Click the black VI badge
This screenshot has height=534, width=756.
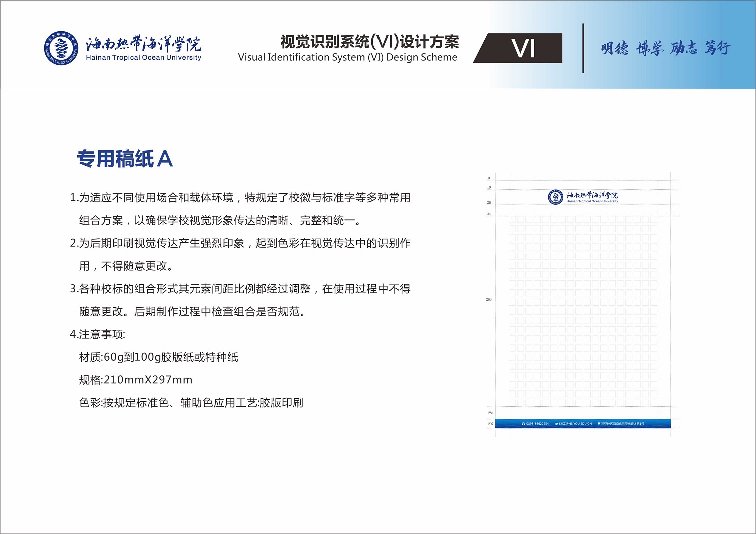(x=522, y=48)
